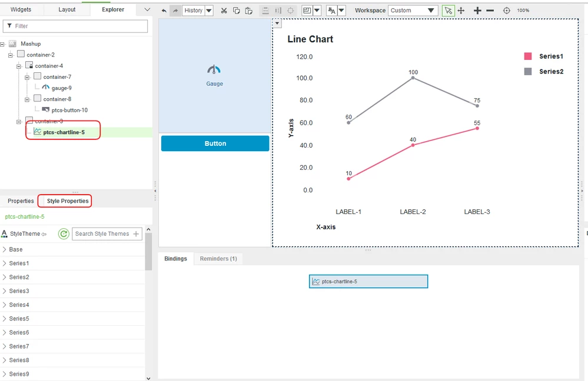Viewport: 588px width, 381px height.
Task: Click the ptcs-chartline-5 binding box
Action: click(368, 282)
